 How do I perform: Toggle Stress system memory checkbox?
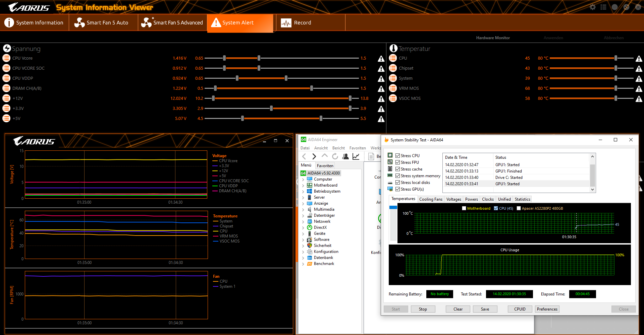[397, 176]
